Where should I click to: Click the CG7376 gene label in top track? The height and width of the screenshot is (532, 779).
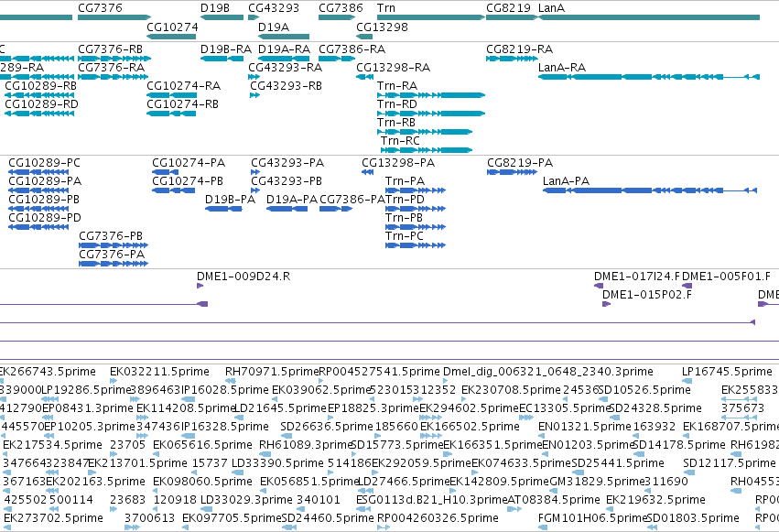(100, 8)
